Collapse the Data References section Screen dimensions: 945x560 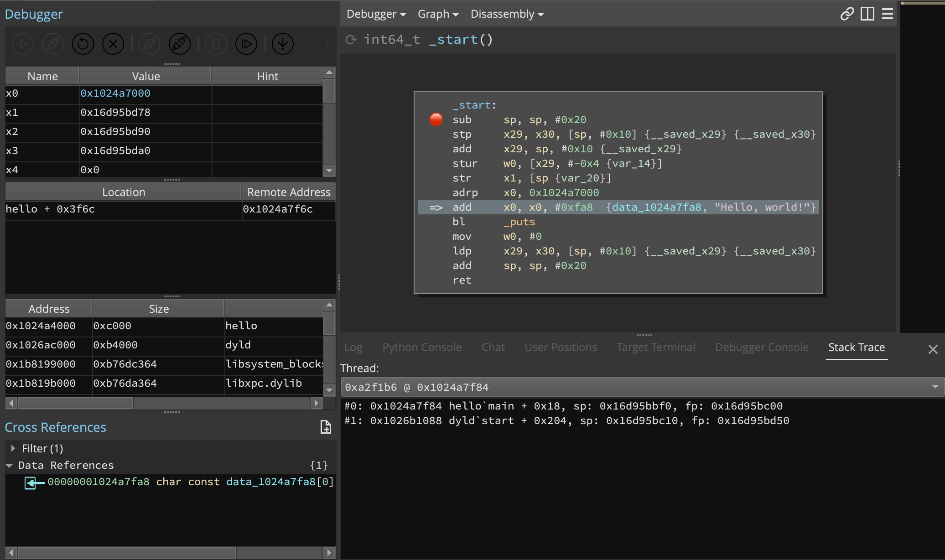[x=10, y=465]
